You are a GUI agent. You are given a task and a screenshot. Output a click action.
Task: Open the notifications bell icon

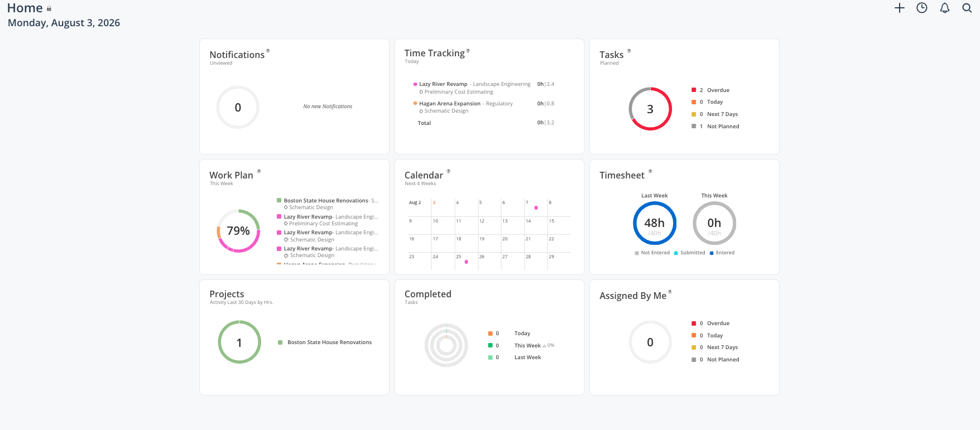944,8
